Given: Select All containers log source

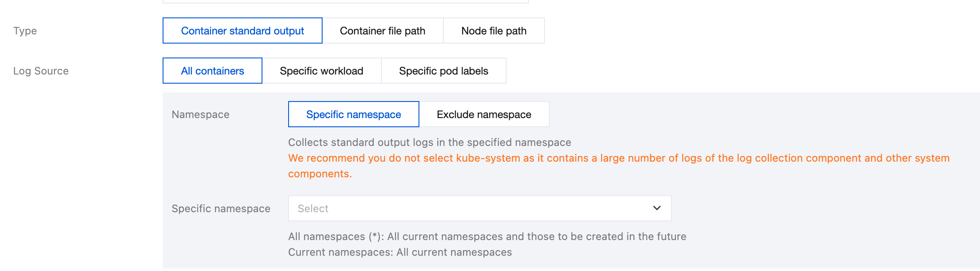Looking at the screenshot, I should click(212, 71).
